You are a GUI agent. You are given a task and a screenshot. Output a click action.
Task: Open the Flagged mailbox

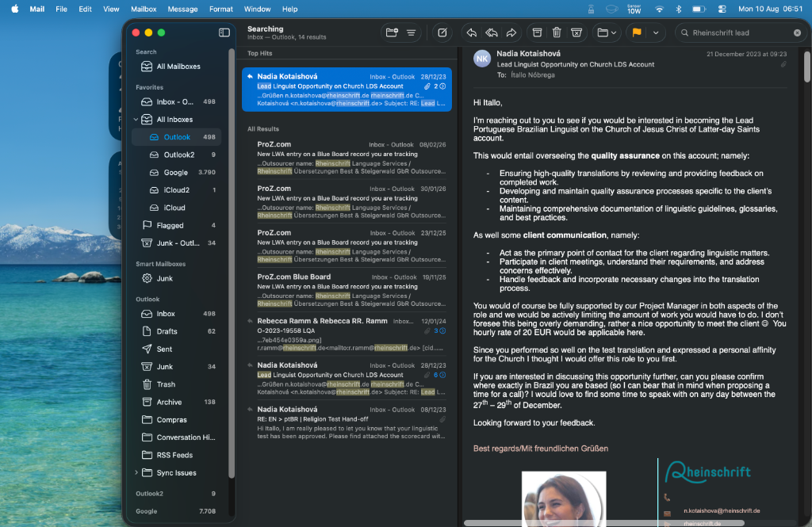click(x=178, y=225)
